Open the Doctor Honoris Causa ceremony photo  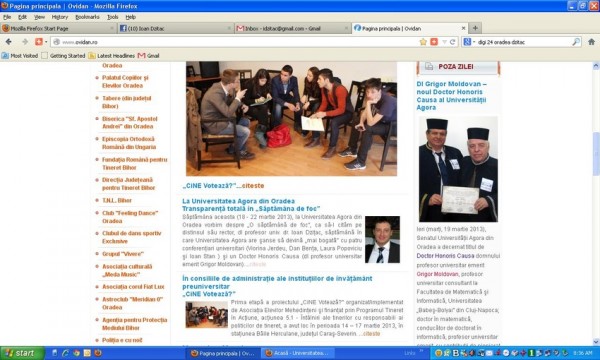pos(458,169)
